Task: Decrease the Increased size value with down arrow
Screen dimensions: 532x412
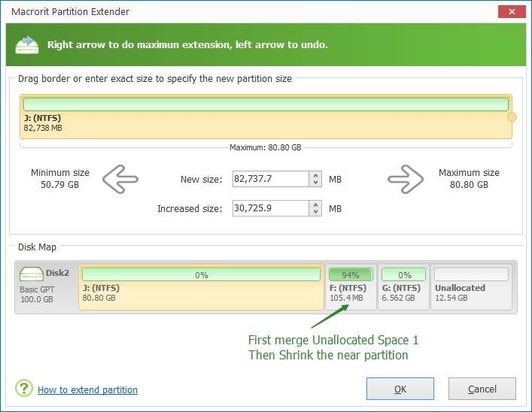Action: pos(315,211)
